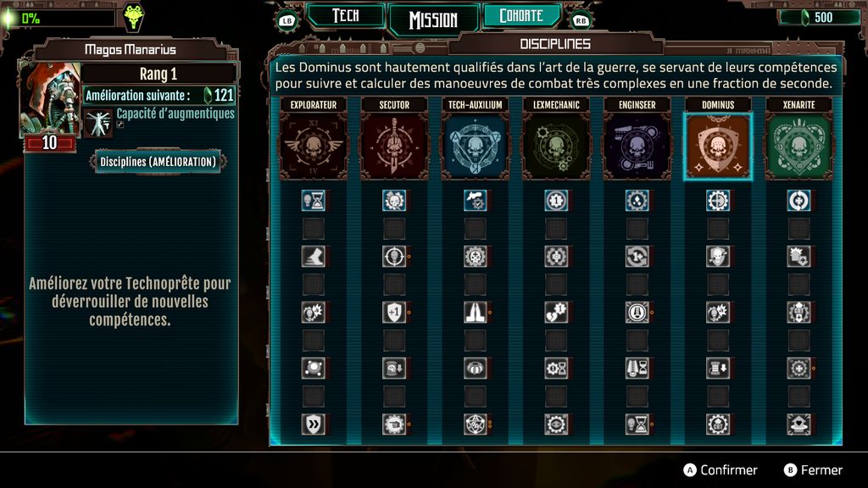Image resolution: width=868 pixels, height=488 pixels.
Task: Switch to the Cohorte tab
Action: (x=521, y=15)
